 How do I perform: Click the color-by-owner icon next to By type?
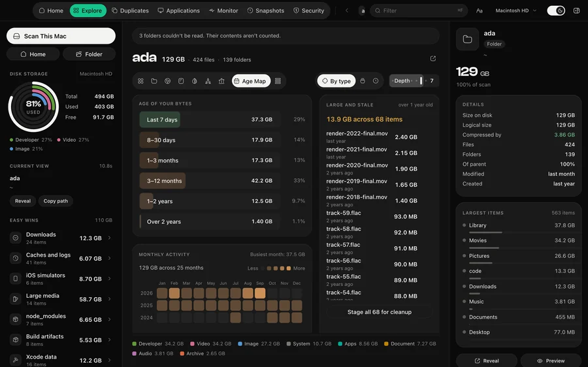tap(363, 81)
